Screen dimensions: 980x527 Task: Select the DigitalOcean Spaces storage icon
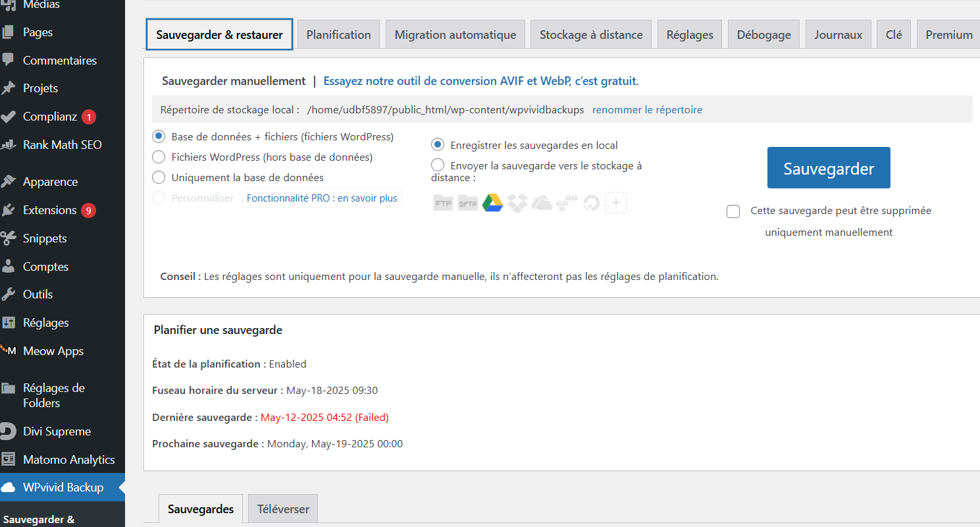tap(591, 202)
